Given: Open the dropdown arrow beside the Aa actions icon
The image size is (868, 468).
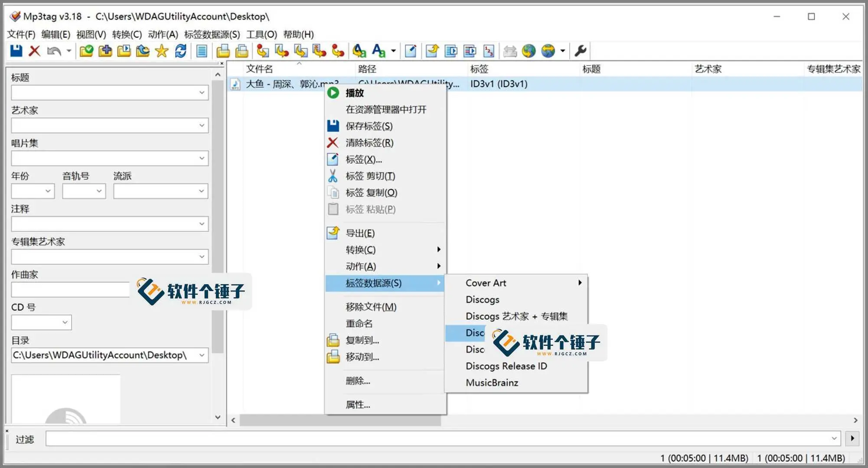Looking at the screenshot, I should pos(393,51).
